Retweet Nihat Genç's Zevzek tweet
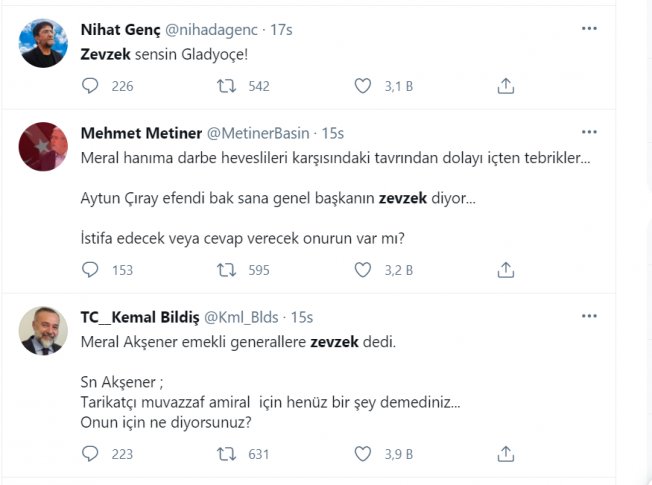Image resolution: width=652 pixels, height=485 pixels. tap(226, 86)
